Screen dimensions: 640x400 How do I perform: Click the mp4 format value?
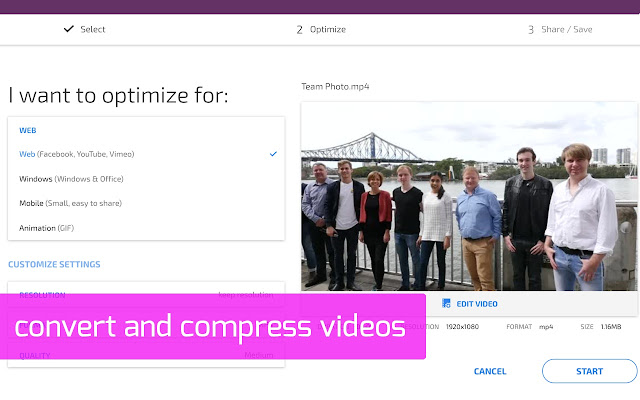pyautogui.click(x=546, y=327)
